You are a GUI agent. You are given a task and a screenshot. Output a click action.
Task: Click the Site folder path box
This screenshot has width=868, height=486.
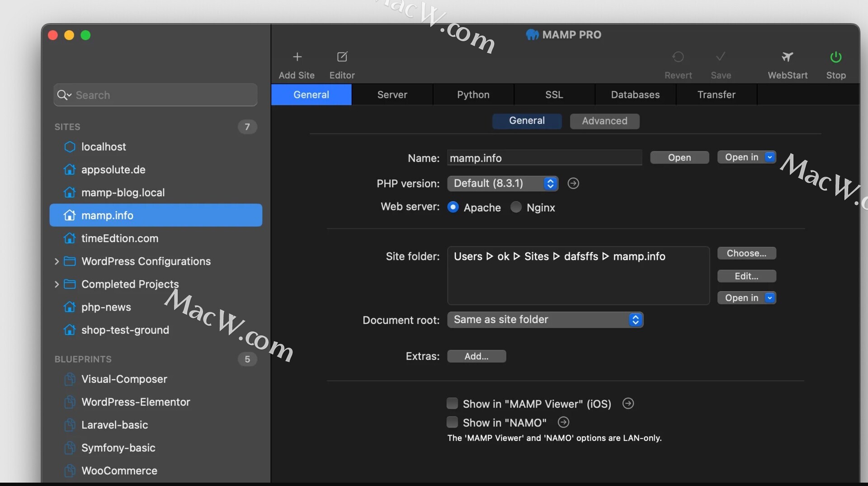pyautogui.click(x=578, y=276)
